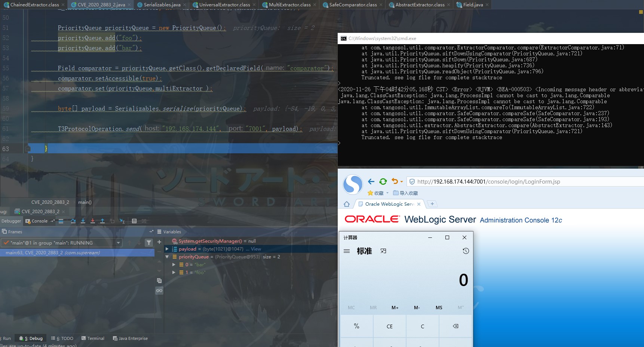Image resolution: width=644 pixels, height=347 pixels.
Task: Click the Run to Cursor icon
Action: (x=122, y=221)
